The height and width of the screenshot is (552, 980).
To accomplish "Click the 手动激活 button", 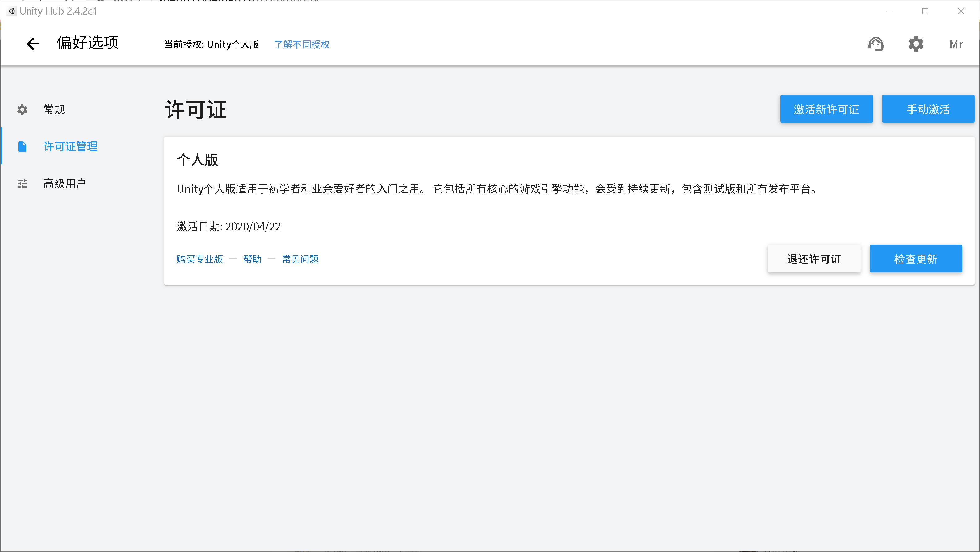I will pos(928,109).
